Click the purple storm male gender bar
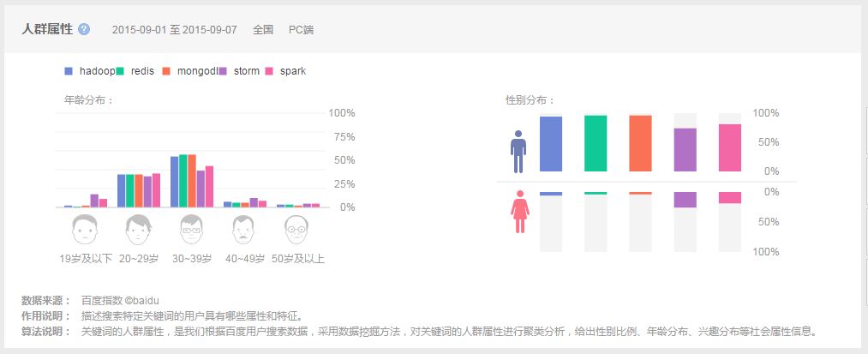 [685, 150]
